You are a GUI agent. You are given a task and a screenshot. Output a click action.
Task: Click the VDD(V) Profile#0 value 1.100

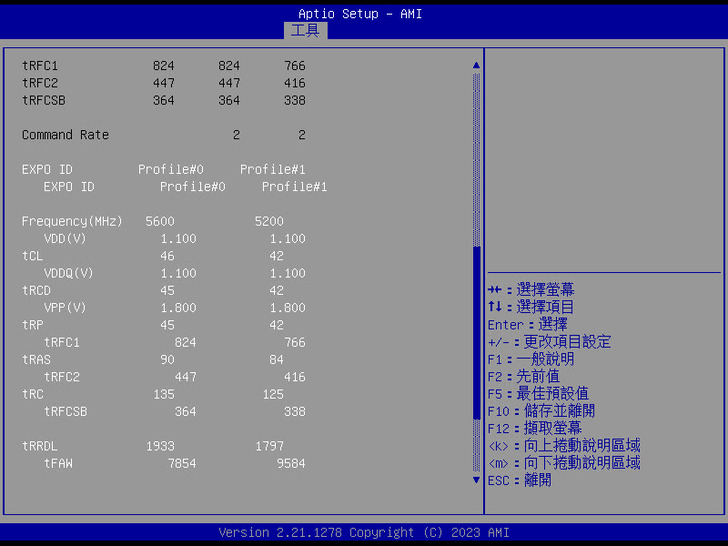coord(178,239)
